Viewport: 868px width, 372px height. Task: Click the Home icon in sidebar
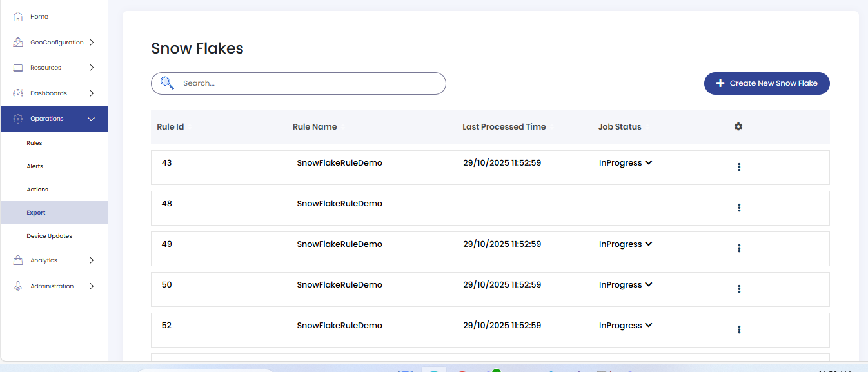click(18, 16)
